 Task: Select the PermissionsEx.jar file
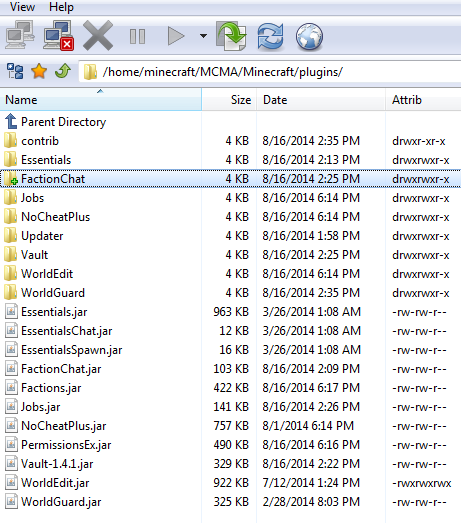coord(66,445)
